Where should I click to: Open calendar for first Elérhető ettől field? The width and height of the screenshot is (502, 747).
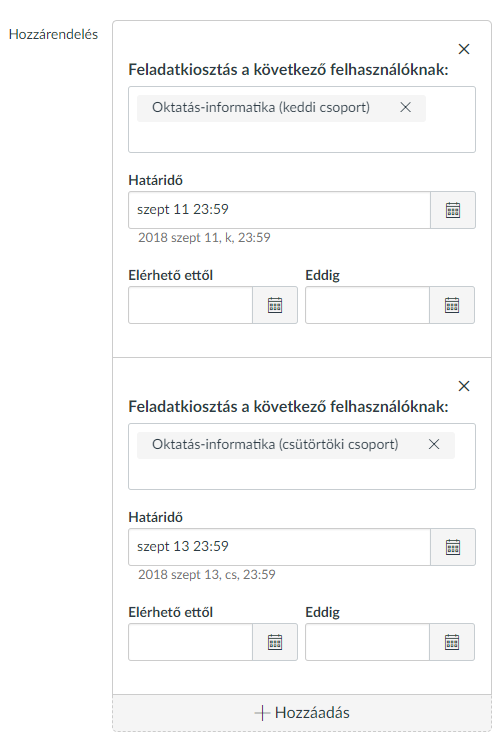tap(275, 305)
